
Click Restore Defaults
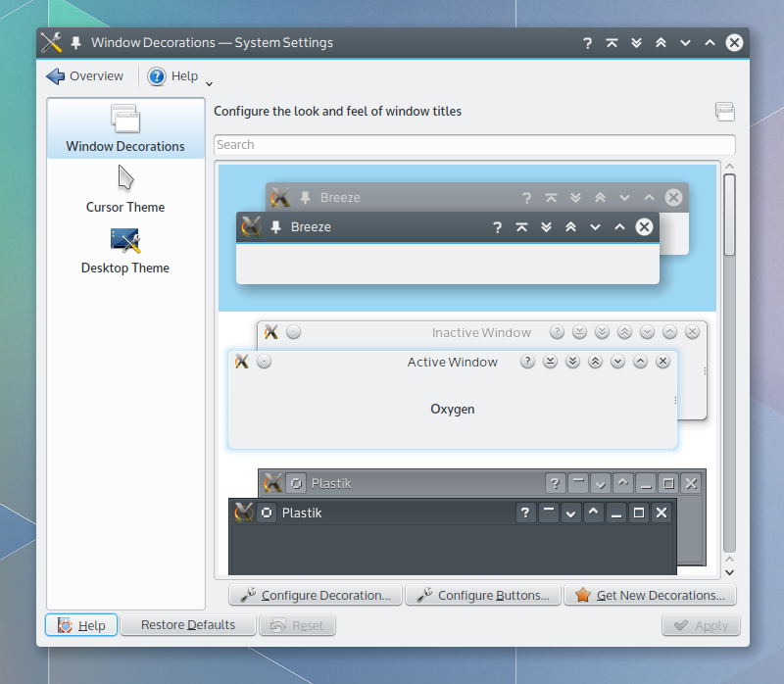pyautogui.click(x=188, y=625)
